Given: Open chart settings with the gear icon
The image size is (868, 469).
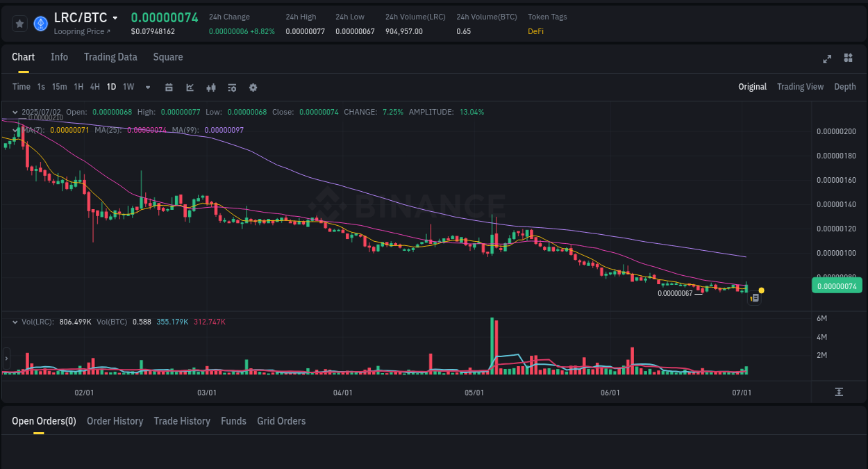Looking at the screenshot, I should pyautogui.click(x=253, y=87).
